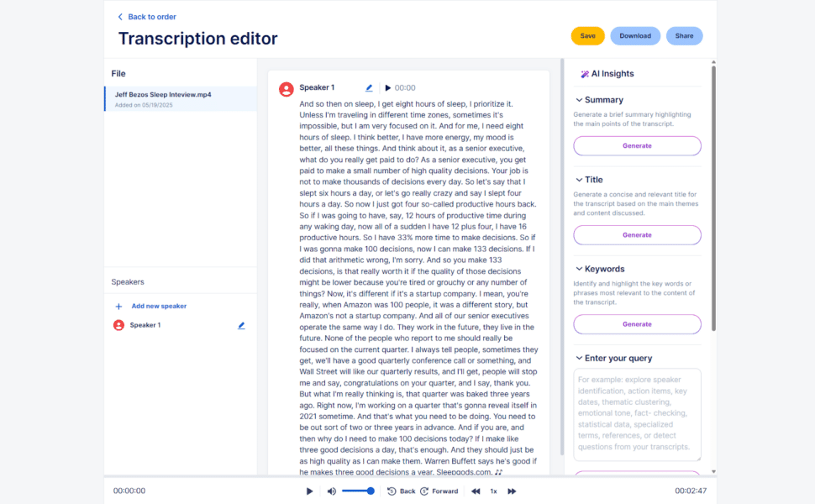Toggle playback with the play button

point(309,491)
